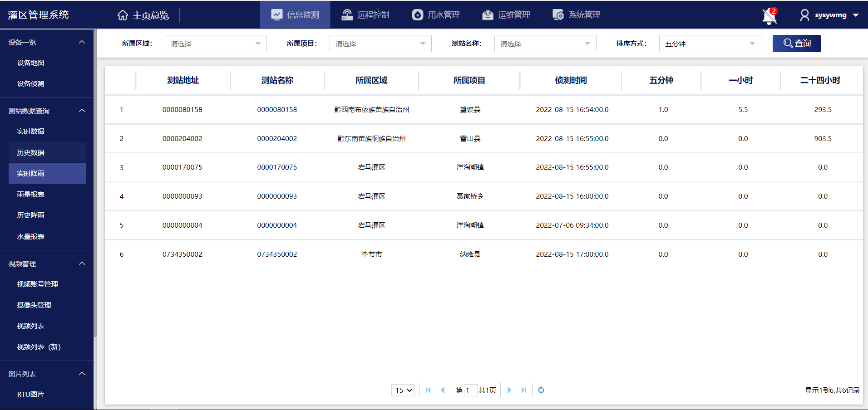Click the 用水管理 water drop icon
The width and height of the screenshot is (868, 410).
click(x=418, y=15)
